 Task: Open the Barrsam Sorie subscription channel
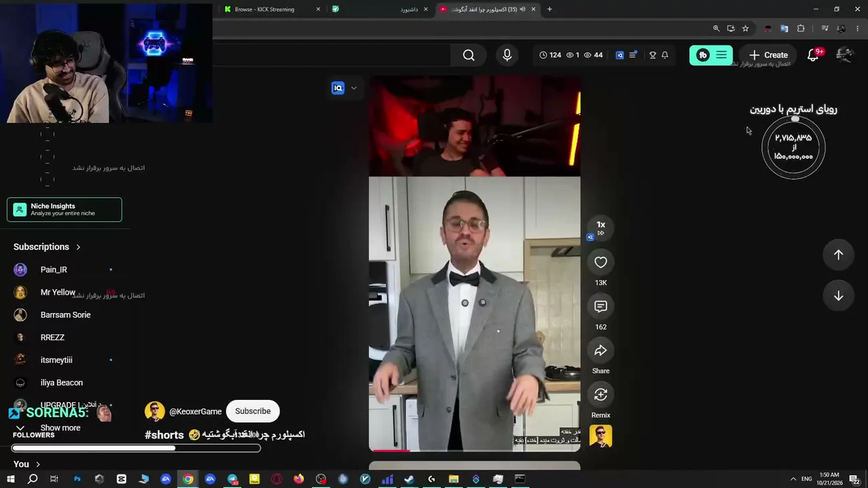click(x=65, y=315)
